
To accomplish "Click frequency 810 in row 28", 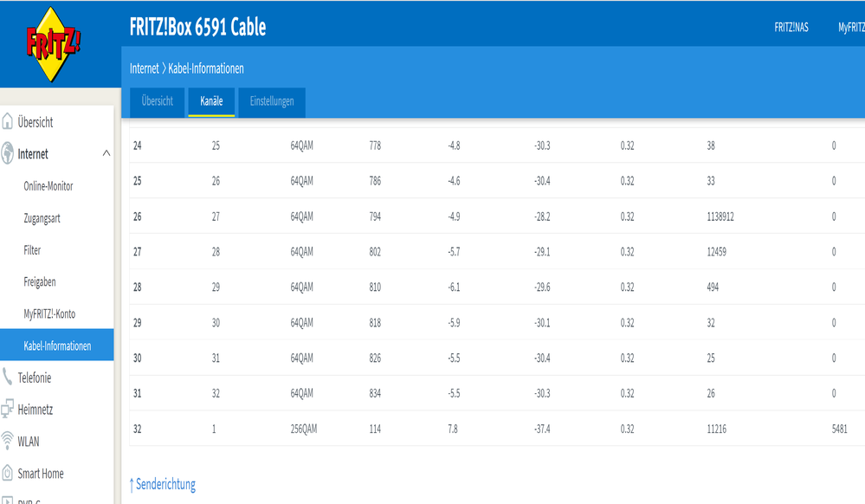I will click(375, 287).
